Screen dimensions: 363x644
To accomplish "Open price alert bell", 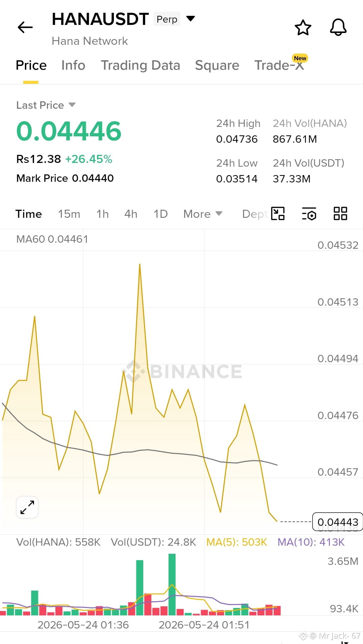I will [x=338, y=27].
